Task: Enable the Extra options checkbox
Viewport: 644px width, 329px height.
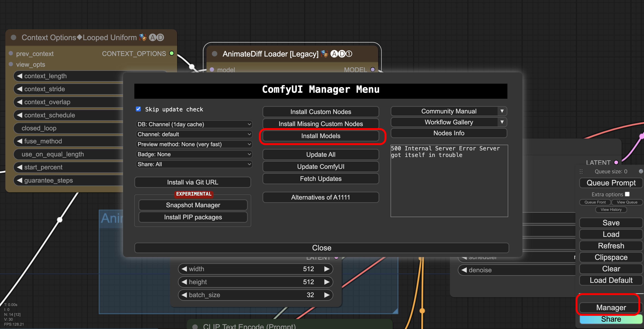Action: click(x=627, y=194)
